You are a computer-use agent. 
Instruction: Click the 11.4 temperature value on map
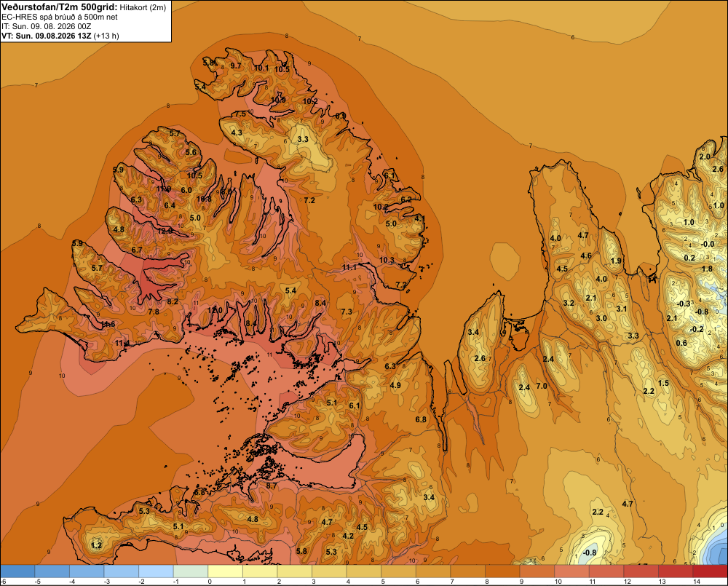122,343
